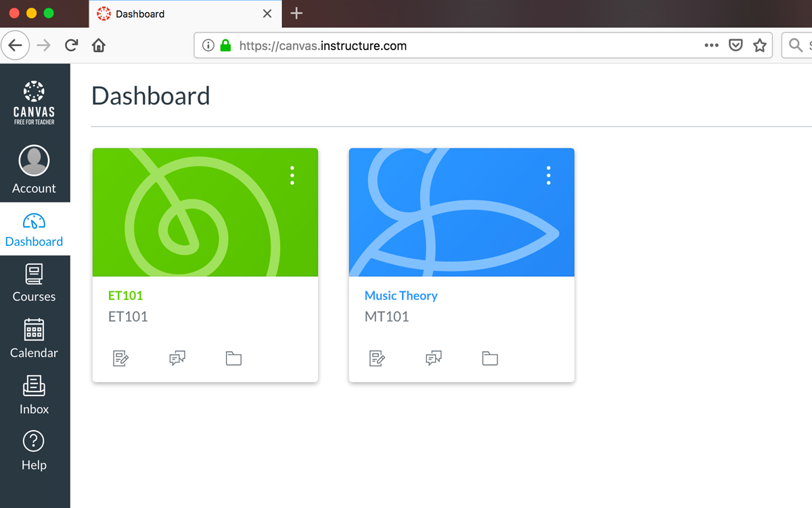Open Files folder icon on Music Theory card
The width and height of the screenshot is (812, 508).
click(490, 358)
